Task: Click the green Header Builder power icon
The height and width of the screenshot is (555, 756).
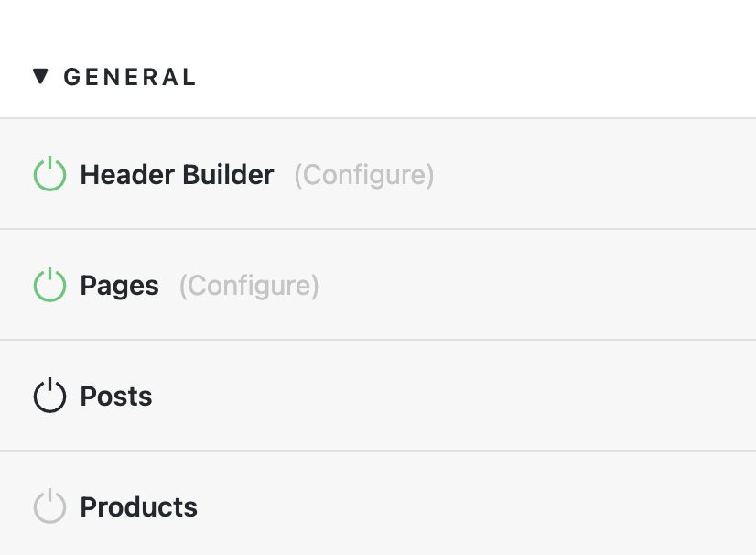Action: 49,174
